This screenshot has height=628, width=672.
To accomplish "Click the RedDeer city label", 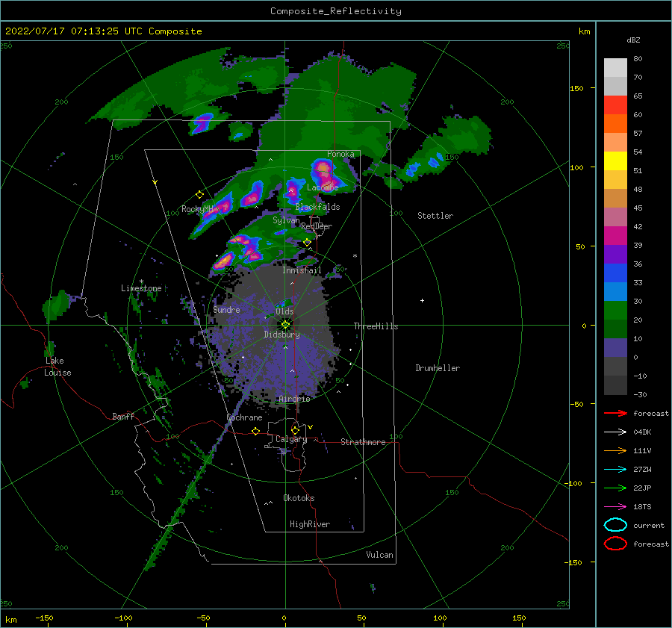I will click(x=317, y=226).
